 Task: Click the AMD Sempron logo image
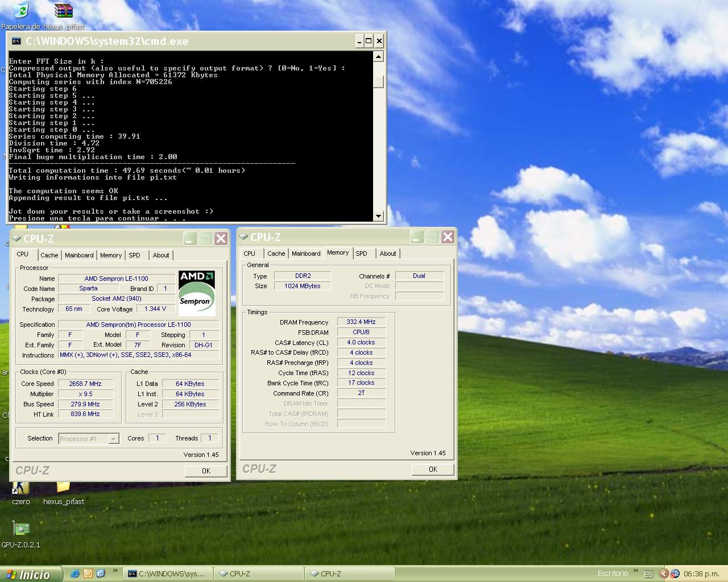197,293
